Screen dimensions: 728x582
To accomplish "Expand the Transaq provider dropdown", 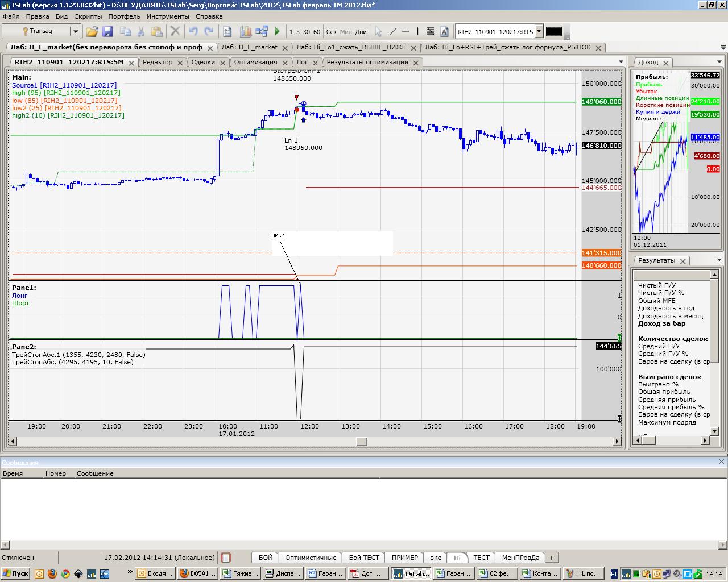I will pyautogui.click(x=75, y=32).
